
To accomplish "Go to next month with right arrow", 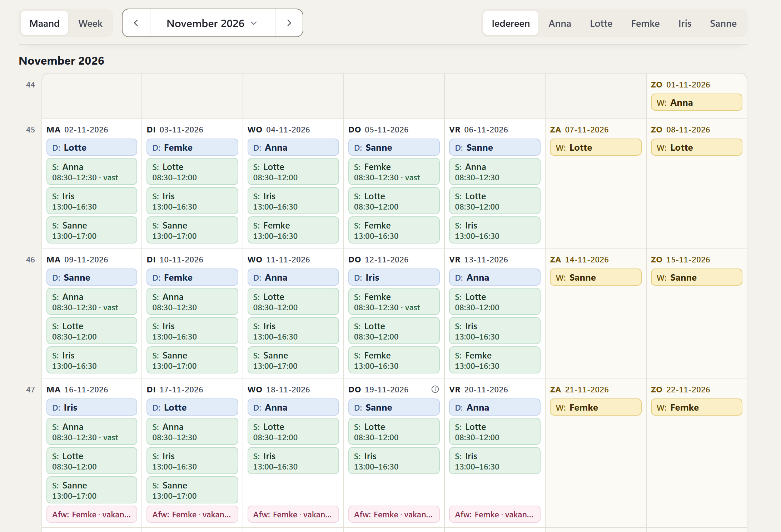I will [x=289, y=23].
